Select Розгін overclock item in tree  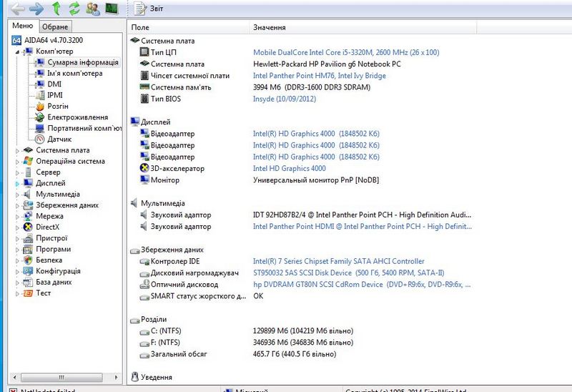[x=58, y=106]
